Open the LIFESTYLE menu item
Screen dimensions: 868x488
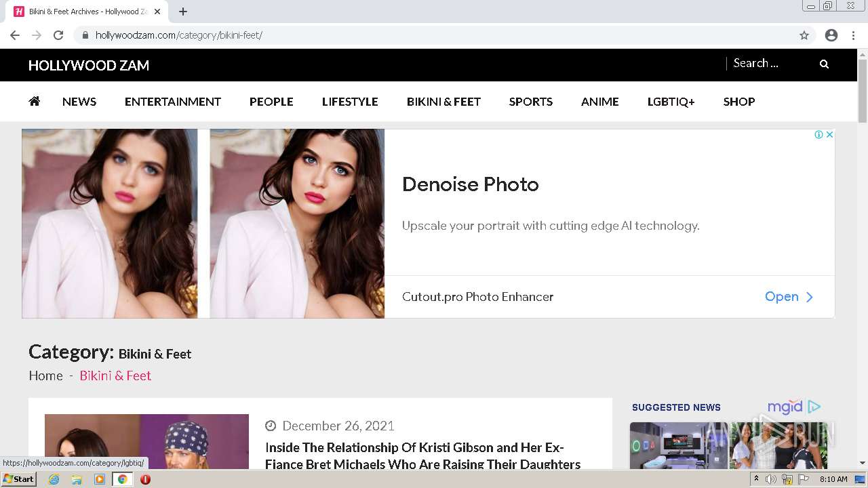point(350,102)
